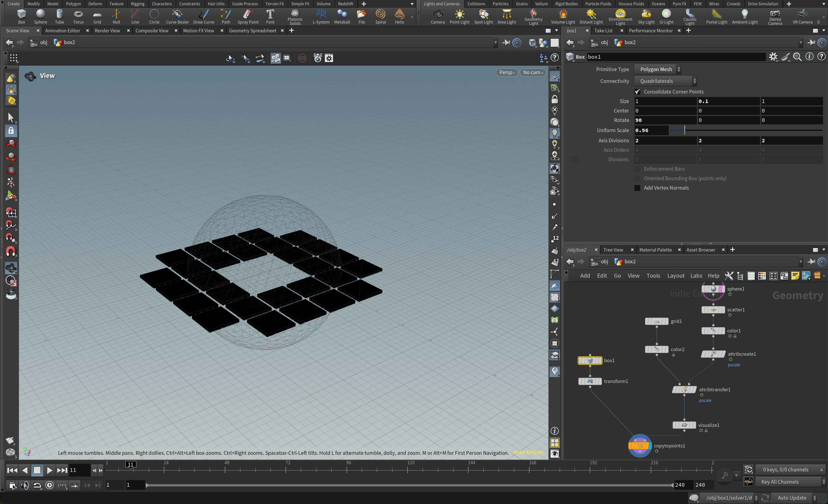
Task: Click the node info icon in parameters
Action: click(x=809, y=57)
